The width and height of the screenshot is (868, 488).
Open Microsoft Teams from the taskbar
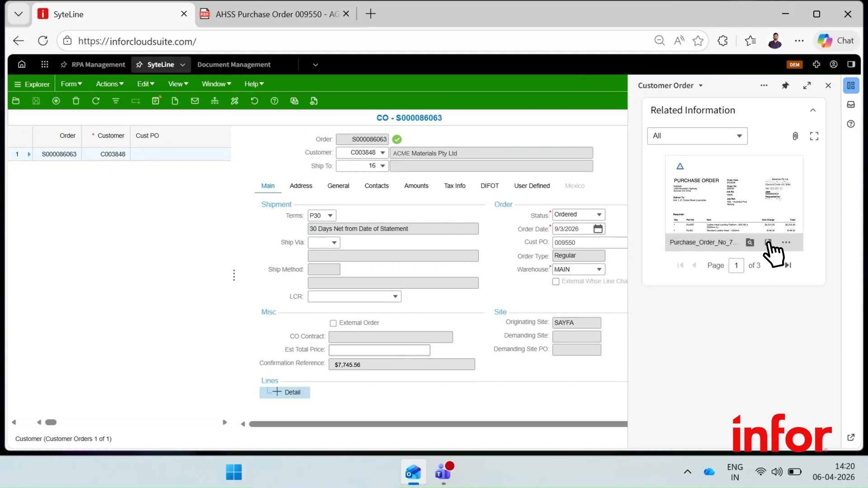click(x=443, y=472)
